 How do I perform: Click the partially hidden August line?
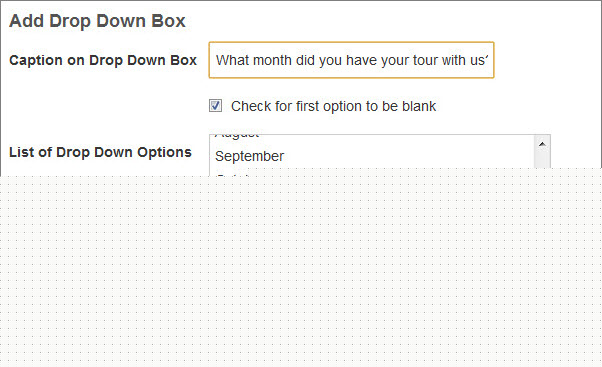pyautogui.click(x=237, y=136)
